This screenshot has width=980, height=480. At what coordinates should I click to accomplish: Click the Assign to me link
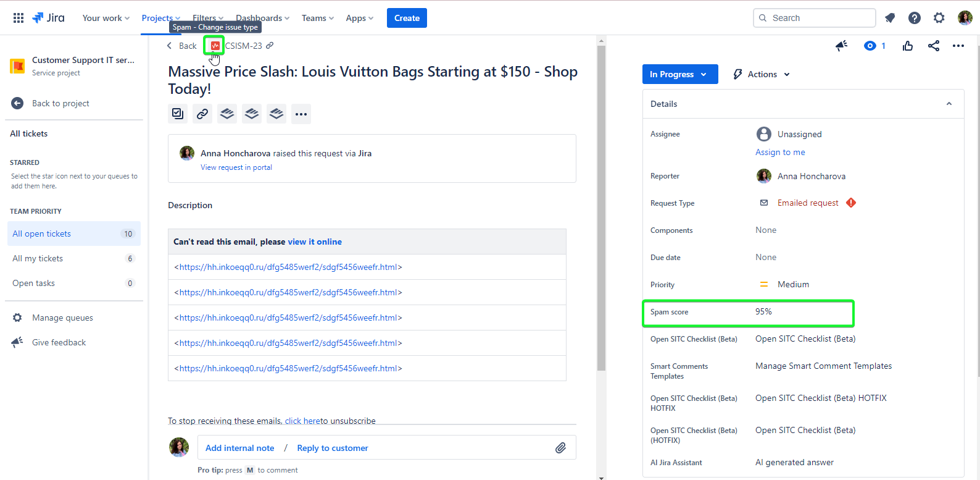(780, 152)
